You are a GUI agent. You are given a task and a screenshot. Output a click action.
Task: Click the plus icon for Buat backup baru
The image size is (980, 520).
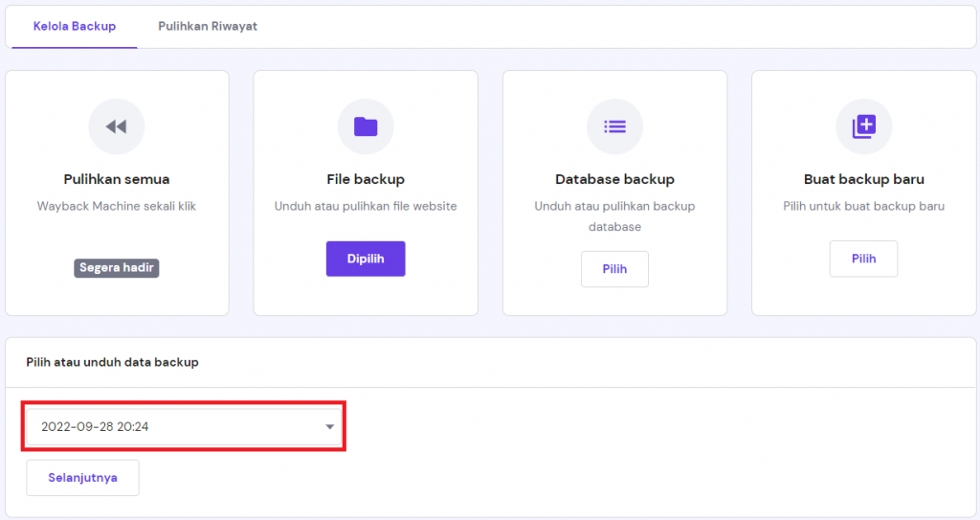click(863, 126)
